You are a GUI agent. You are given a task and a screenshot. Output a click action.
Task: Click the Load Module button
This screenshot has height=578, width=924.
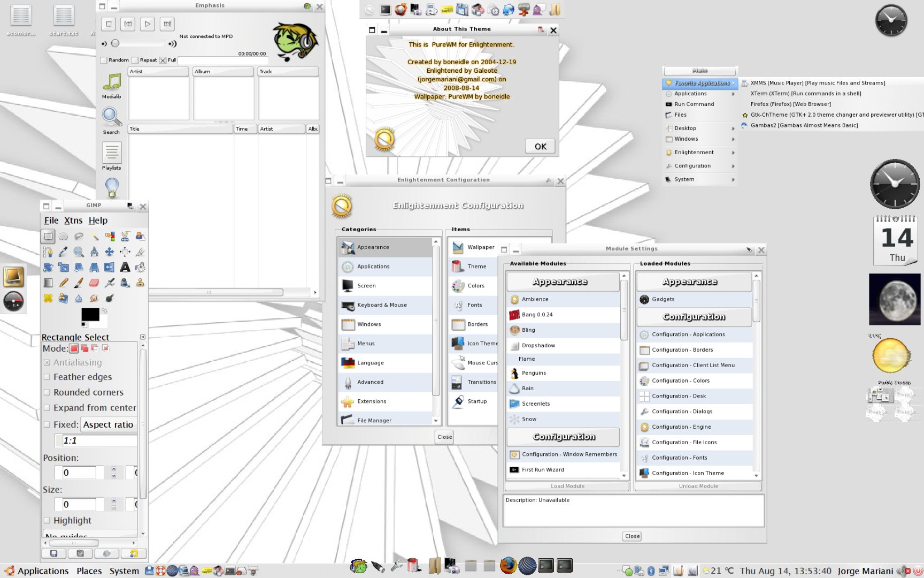click(567, 486)
